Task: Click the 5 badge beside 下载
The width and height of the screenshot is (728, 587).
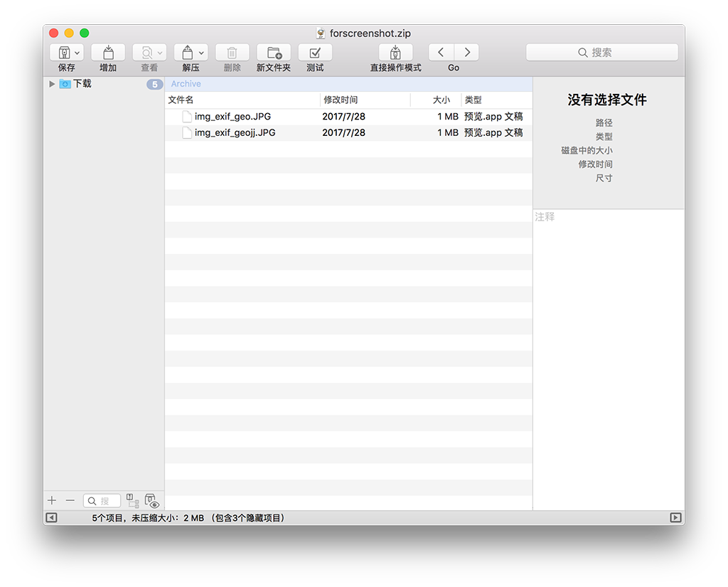Action: 154,84
